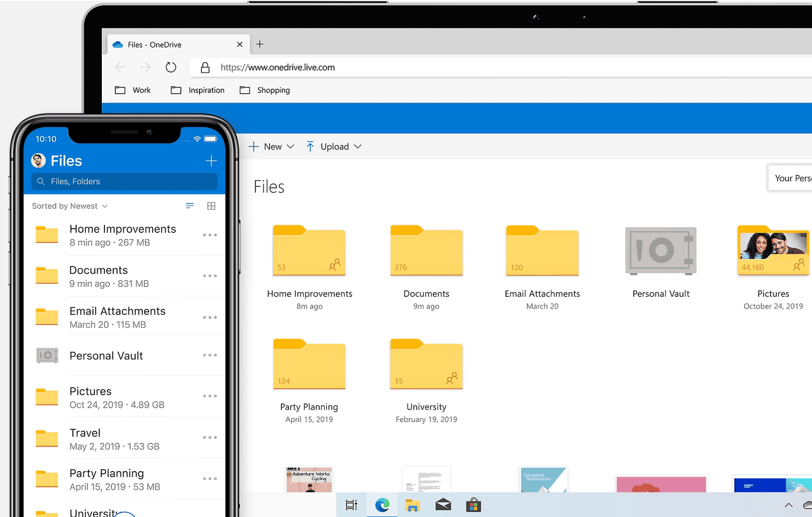Open more options for Travel folder
The image size is (812, 517).
(210, 437)
